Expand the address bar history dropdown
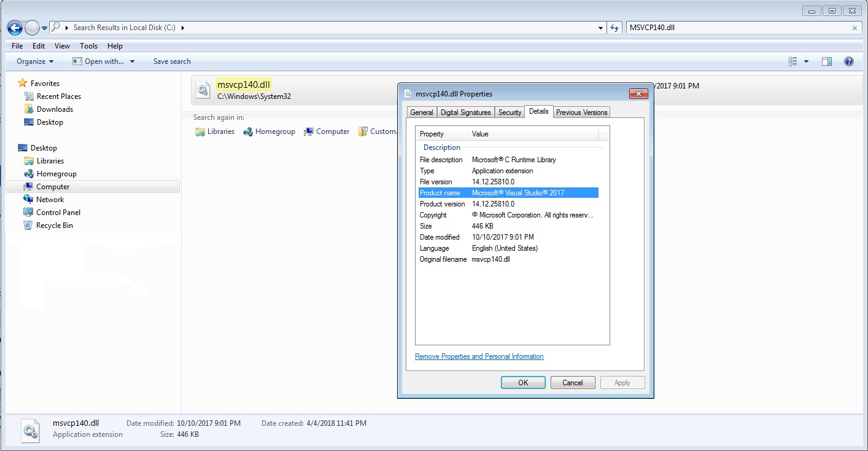This screenshot has height=451, width=868. (x=601, y=28)
